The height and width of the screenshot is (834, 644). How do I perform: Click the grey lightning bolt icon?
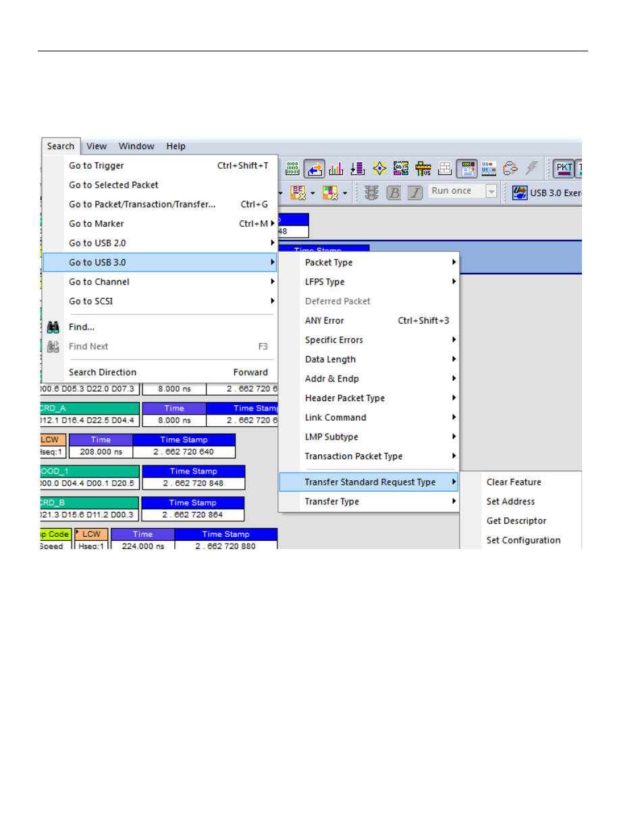point(532,168)
